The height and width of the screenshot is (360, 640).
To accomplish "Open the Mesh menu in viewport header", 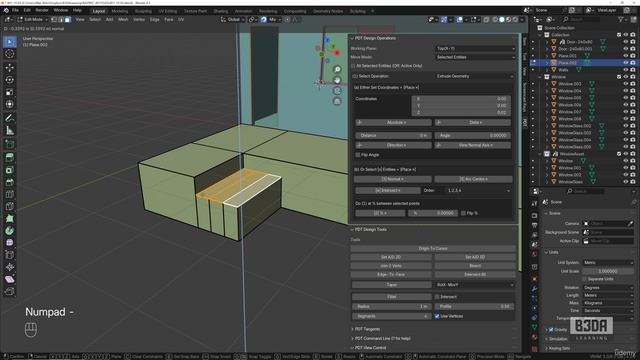I will 123,20.
